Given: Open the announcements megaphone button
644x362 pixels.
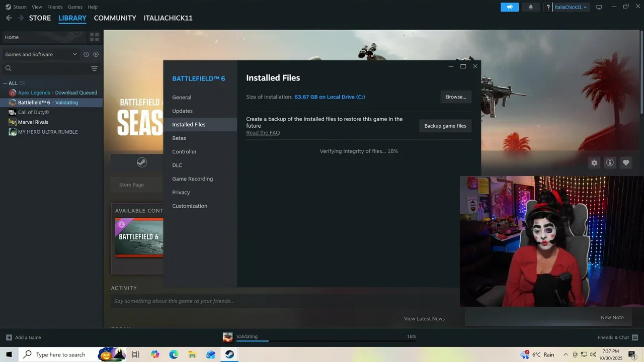Looking at the screenshot, I should [x=510, y=7].
